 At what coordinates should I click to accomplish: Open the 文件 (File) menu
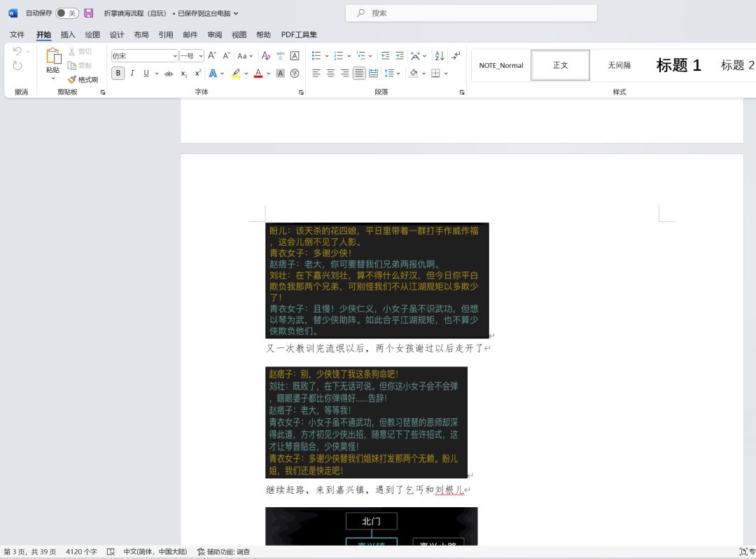pos(17,35)
